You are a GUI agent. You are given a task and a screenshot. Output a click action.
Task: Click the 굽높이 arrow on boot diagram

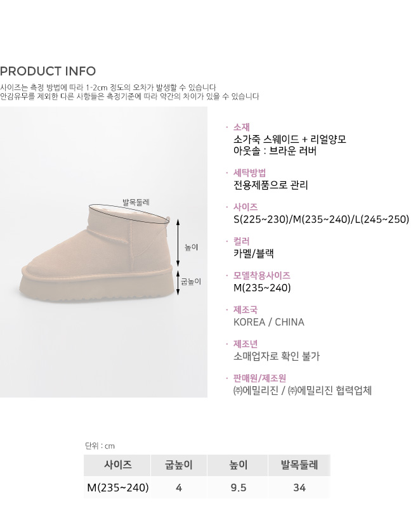(x=178, y=283)
